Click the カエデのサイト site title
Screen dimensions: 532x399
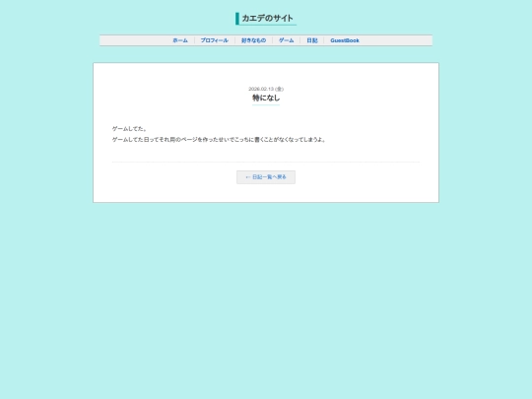pyautogui.click(x=267, y=19)
